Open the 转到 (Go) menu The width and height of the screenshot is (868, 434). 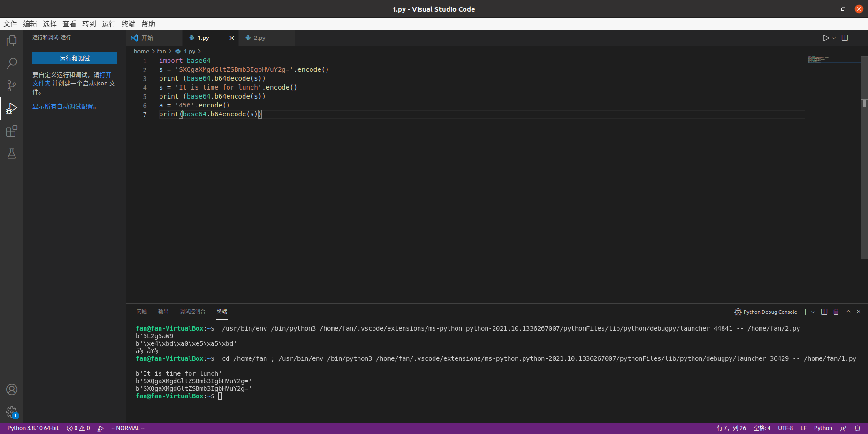tap(89, 24)
